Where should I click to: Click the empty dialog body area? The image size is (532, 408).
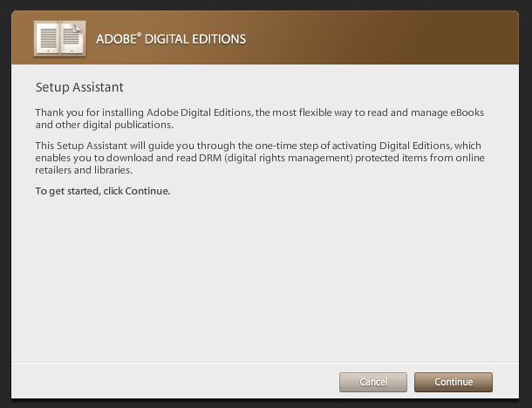[264, 278]
